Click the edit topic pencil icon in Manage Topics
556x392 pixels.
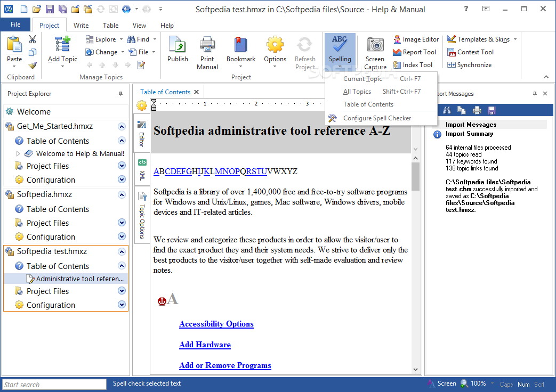pyautogui.click(x=141, y=65)
